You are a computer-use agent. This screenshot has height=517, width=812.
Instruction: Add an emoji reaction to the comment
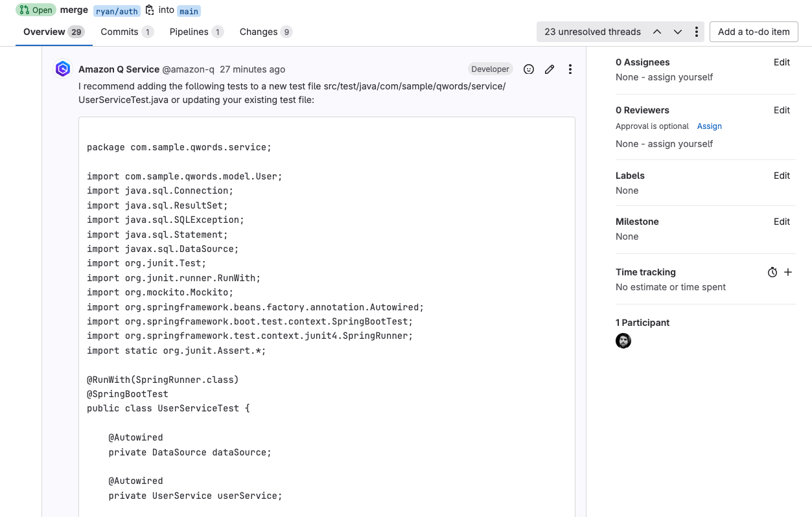(529, 69)
